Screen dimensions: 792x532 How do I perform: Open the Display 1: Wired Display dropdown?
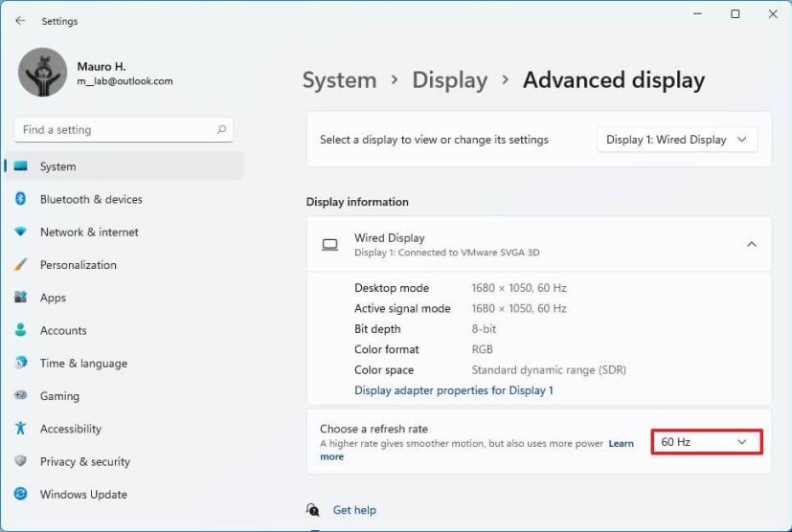pos(677,140)
